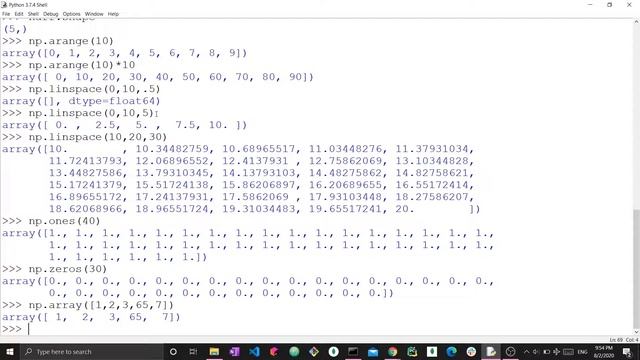This screenshot has width=640, height=360.
Task: Open the black terminal window taskbar icon
Action: click(x=353, y=351)
